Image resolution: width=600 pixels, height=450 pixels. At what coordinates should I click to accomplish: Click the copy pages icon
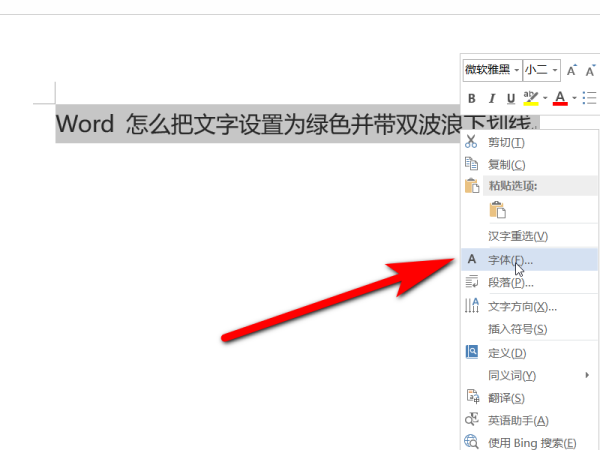(x=471, y=164)
